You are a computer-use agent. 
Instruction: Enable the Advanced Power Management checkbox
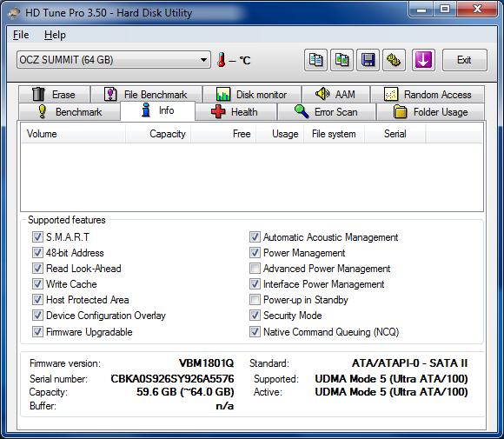[255, 268]
